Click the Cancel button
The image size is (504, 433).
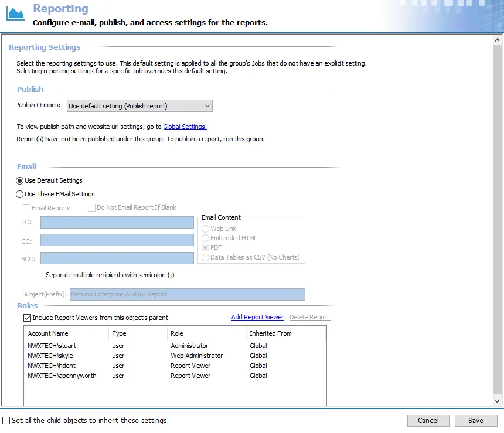point(428,421)
